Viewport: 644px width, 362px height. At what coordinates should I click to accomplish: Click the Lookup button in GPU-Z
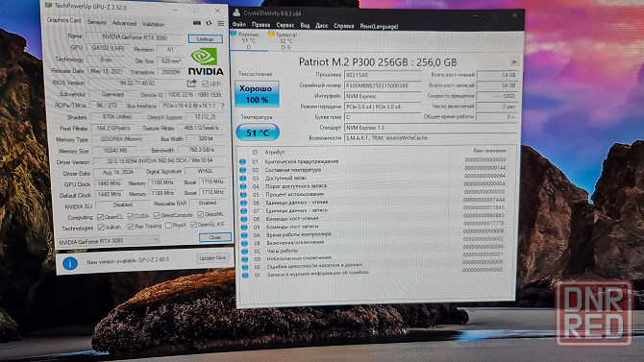206,39
